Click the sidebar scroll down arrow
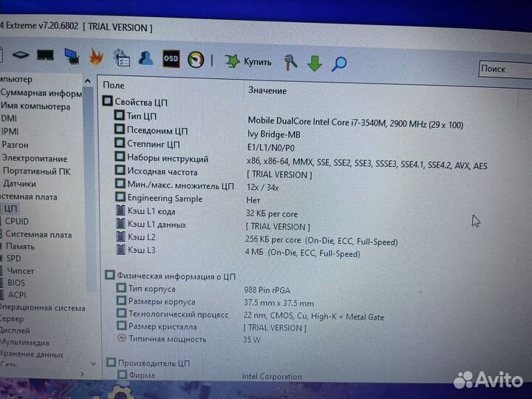 93,364
